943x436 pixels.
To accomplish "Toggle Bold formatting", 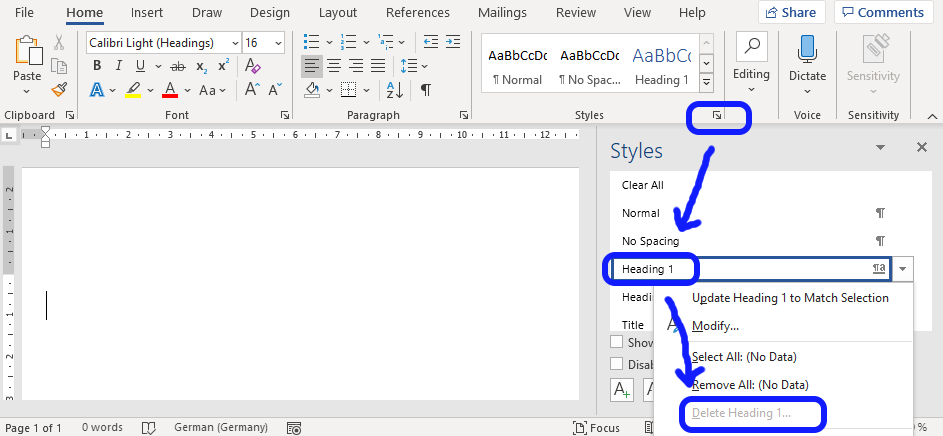I will pos(97,66).
